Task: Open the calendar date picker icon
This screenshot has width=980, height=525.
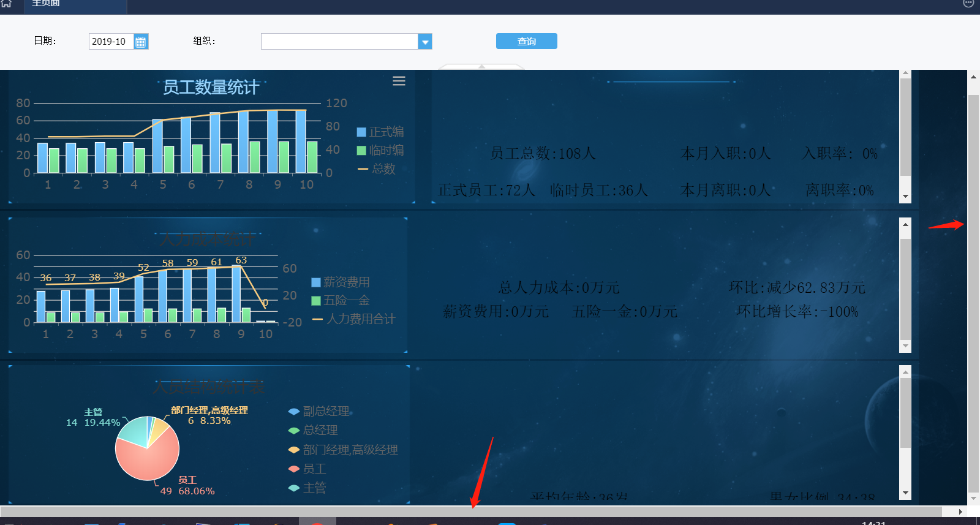Action: (141, 42)
